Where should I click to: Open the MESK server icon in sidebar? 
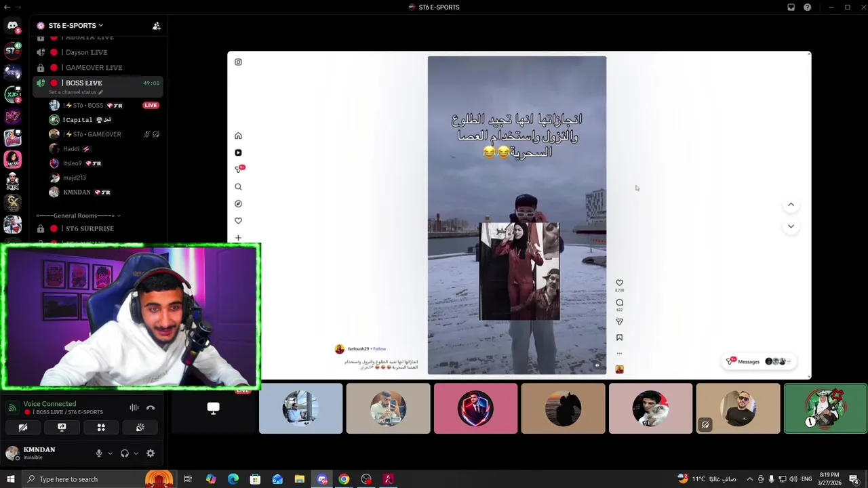point(12,159)
